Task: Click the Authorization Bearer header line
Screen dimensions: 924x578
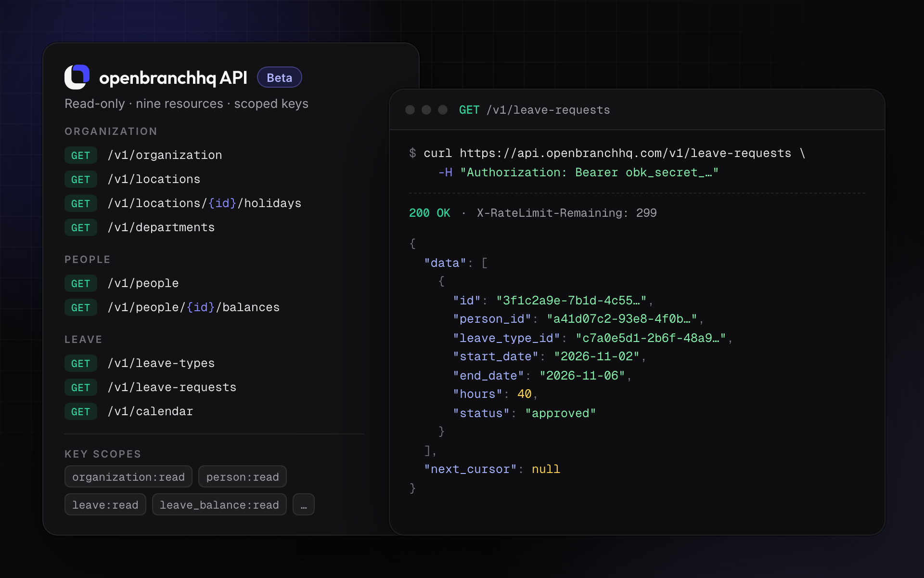Action: pos(578,172)
